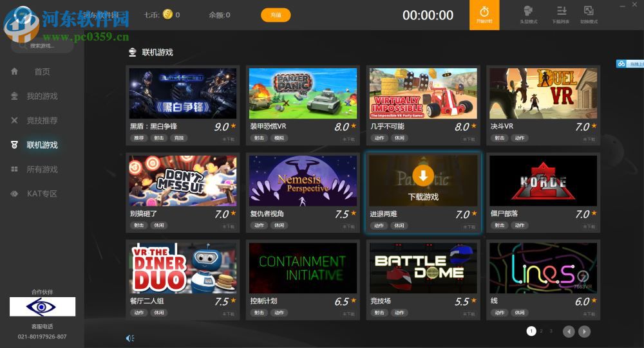Open 所有游戏 in the sidebar
Screen dimensions: 644x348
(x=42, y=169)
